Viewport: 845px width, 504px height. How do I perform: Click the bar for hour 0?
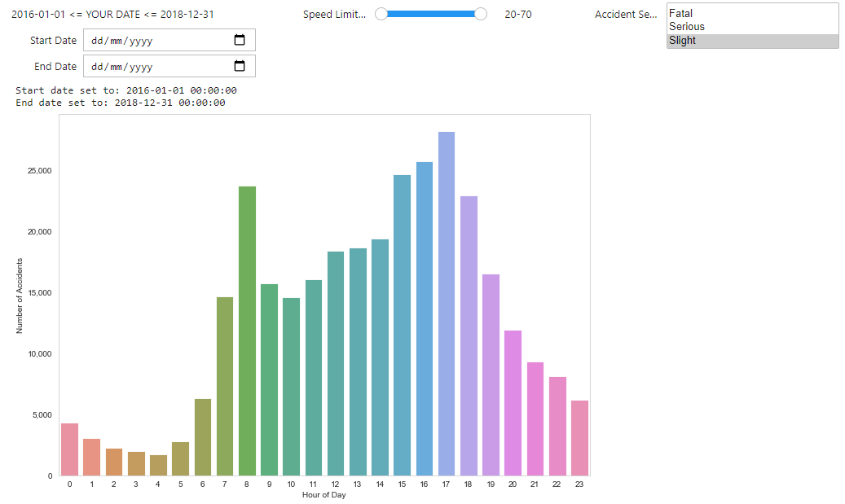point(69,449)
